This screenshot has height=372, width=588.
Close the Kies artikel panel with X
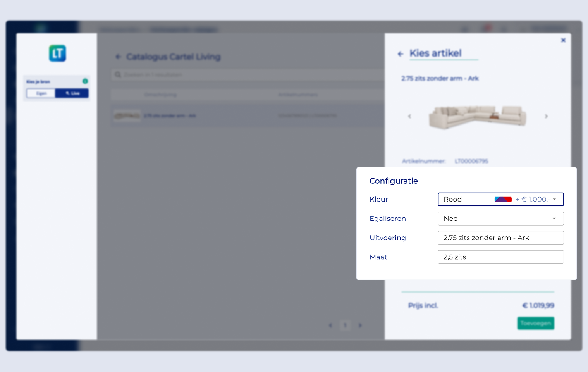point(563,40)
